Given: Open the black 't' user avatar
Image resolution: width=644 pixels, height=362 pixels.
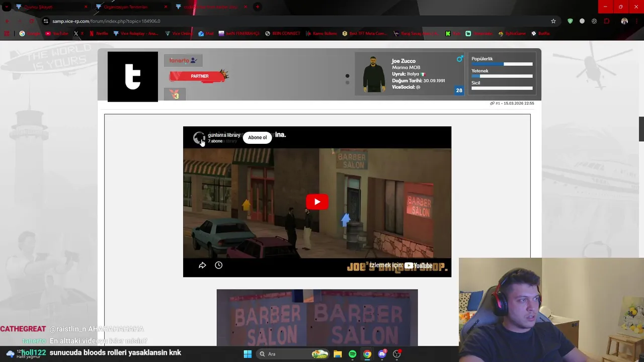Looking at the screenshot, I should point(133,76).
